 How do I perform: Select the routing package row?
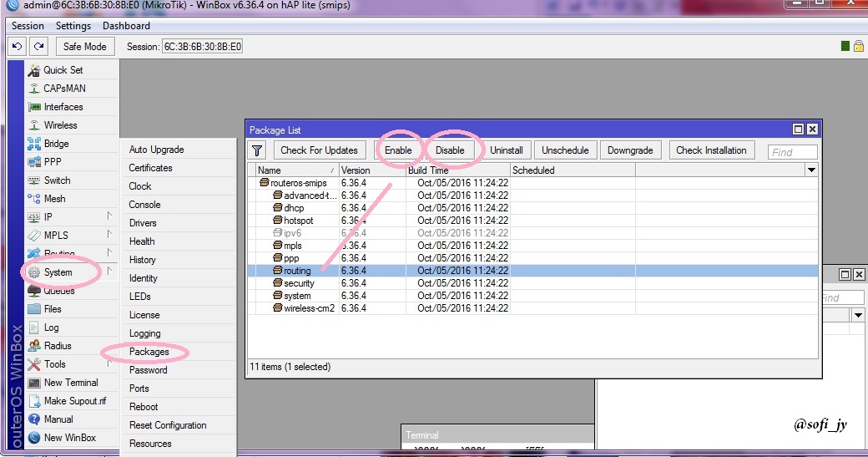tap(532, 271)
